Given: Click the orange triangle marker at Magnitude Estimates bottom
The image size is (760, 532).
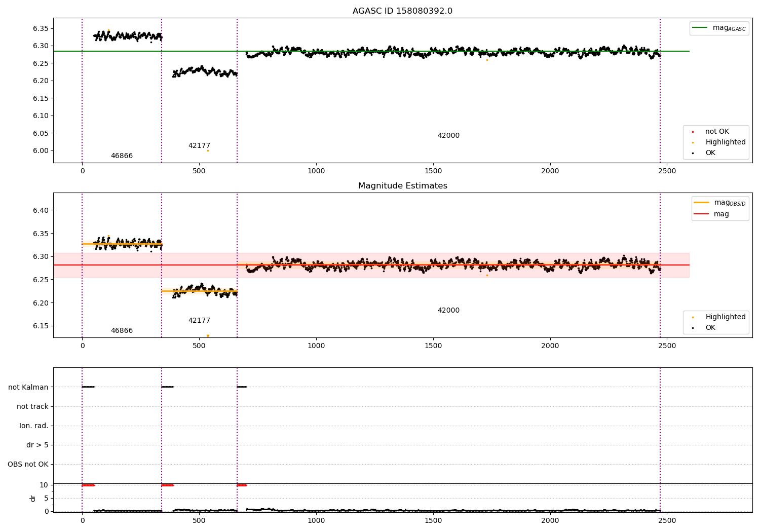Looking at the screenshot, I should [x=208, y=336].
